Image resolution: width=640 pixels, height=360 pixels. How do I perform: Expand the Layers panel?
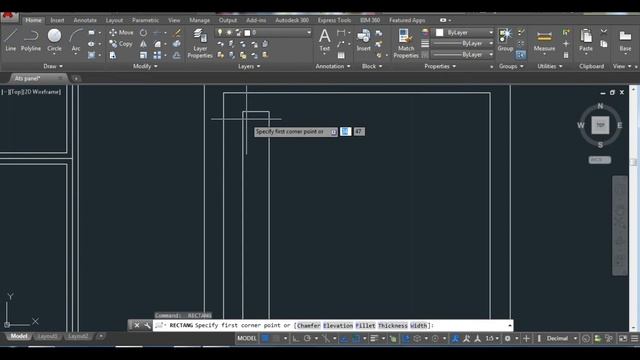tap(249, 66)
